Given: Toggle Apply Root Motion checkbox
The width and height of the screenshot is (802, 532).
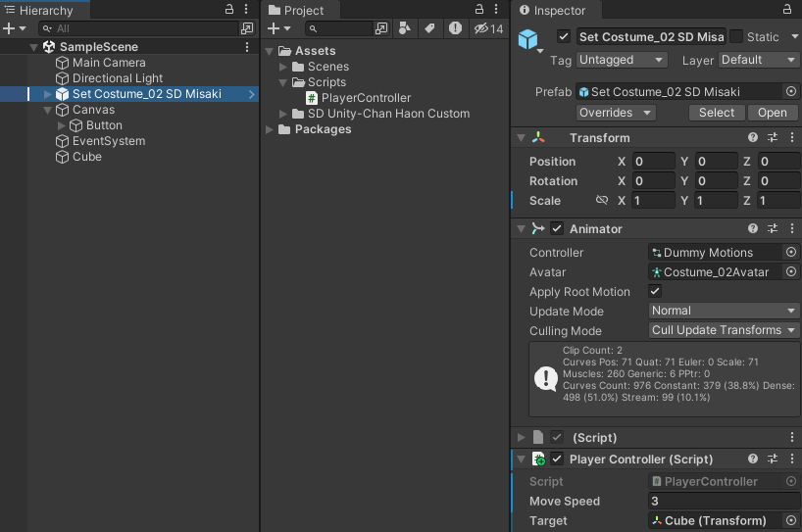Looking at the screenshot, I should pyautogui.click(x=655, y=291).
